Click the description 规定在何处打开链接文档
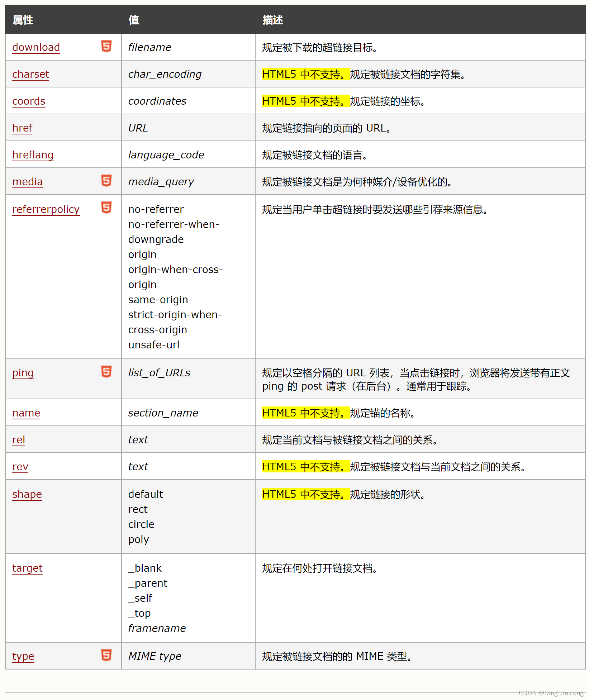This screenshot has height=700, width=589. [x=320, y=568]
